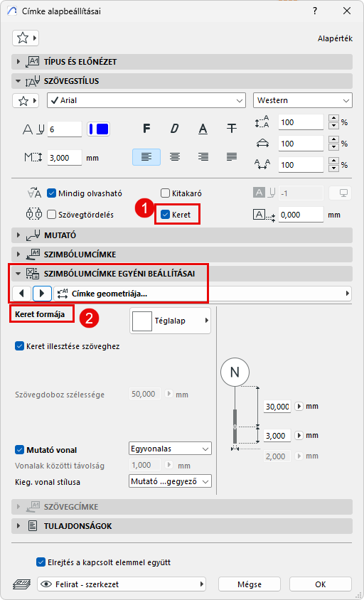The width and height of the screenshot is (364, 600).
Task: Click the character spacing 100 field
Action: [301, 165]
